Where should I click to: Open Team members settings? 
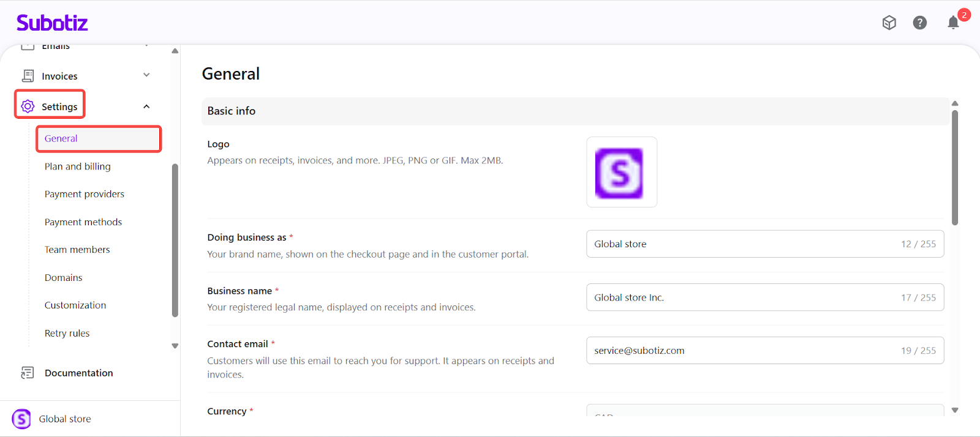point(77,250)
